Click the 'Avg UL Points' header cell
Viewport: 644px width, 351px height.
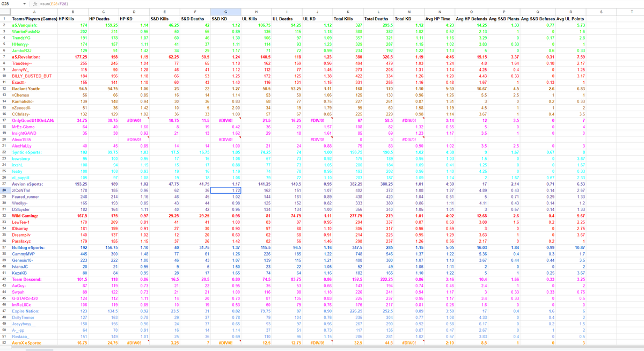[x=570, y=18]
